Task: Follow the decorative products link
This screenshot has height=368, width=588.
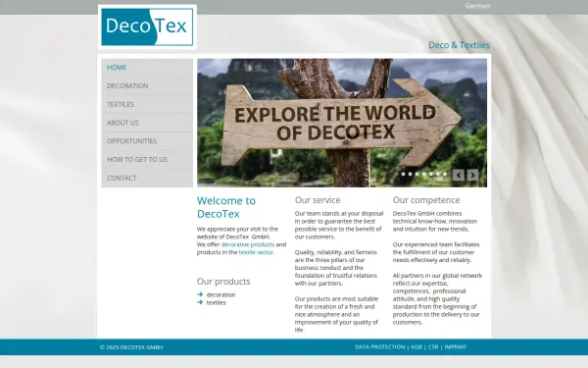Action: click(248, 244)
